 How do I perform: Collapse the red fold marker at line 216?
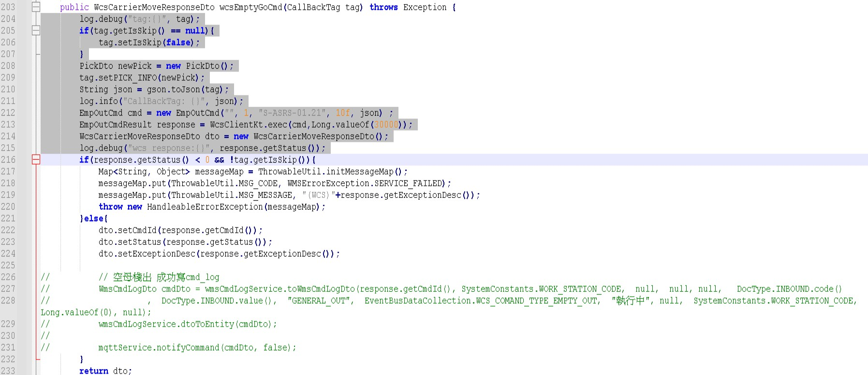[36, 160]
